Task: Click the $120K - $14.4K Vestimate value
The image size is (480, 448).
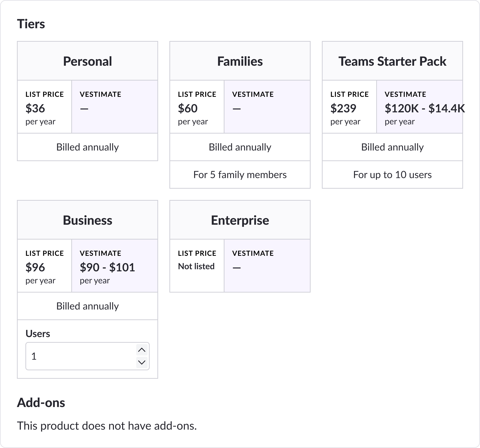Action: click(424, 108)
